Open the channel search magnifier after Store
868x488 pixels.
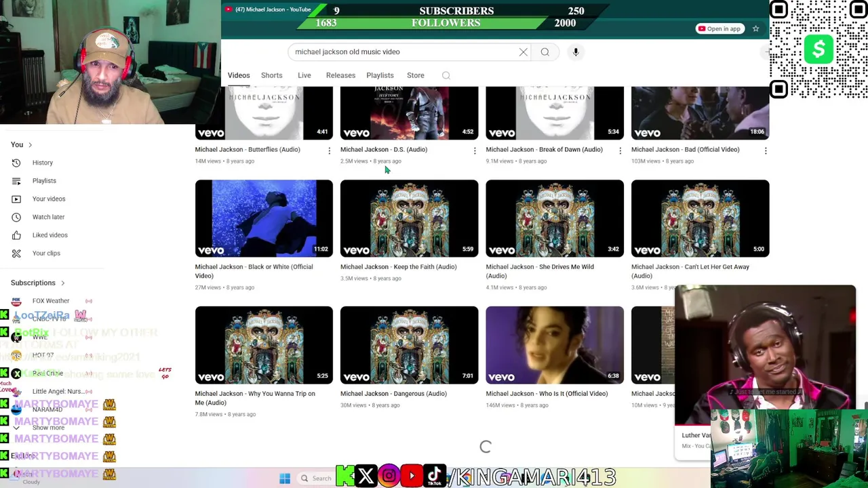click(x=446, y=75)
